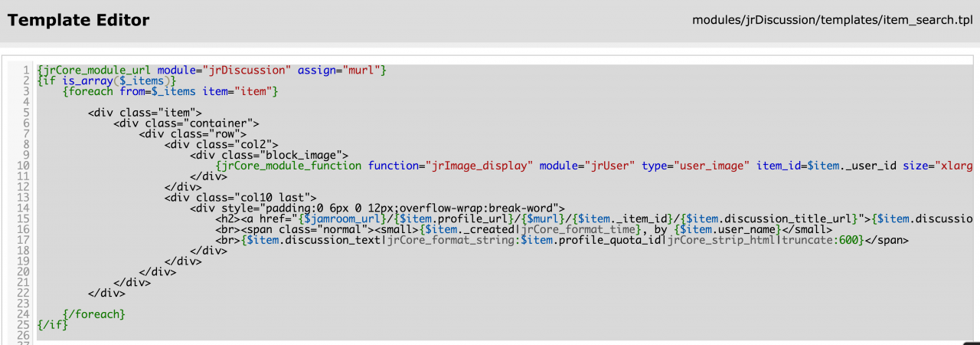980x345 pixels.
Task: Place cursor on div class="item" line
Action: pyautogui.click(x=145, y=113)
